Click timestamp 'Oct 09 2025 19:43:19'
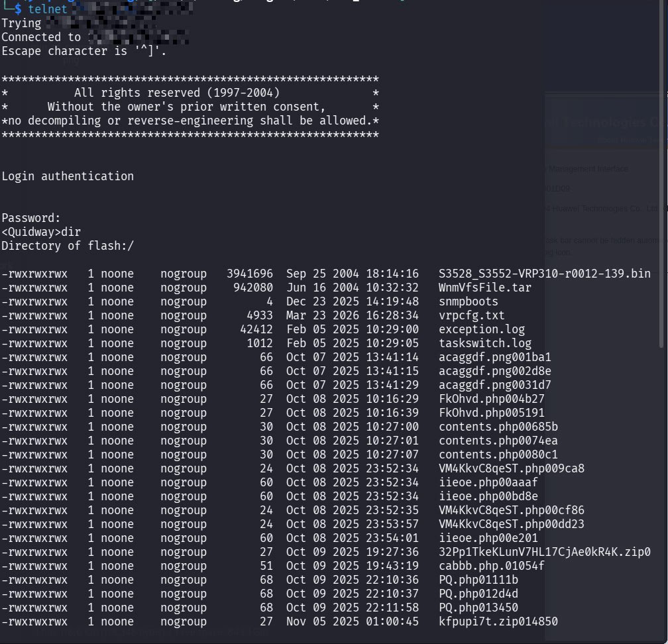Image resolution: width=668 pixels, height=644 pixels. [x=353, y=566]
